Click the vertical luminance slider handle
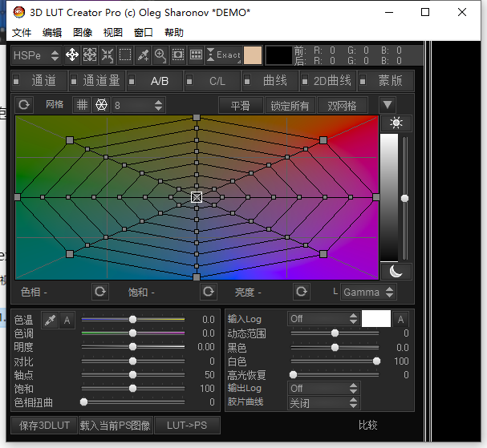 pyautogui.click(x=404, y=198)
